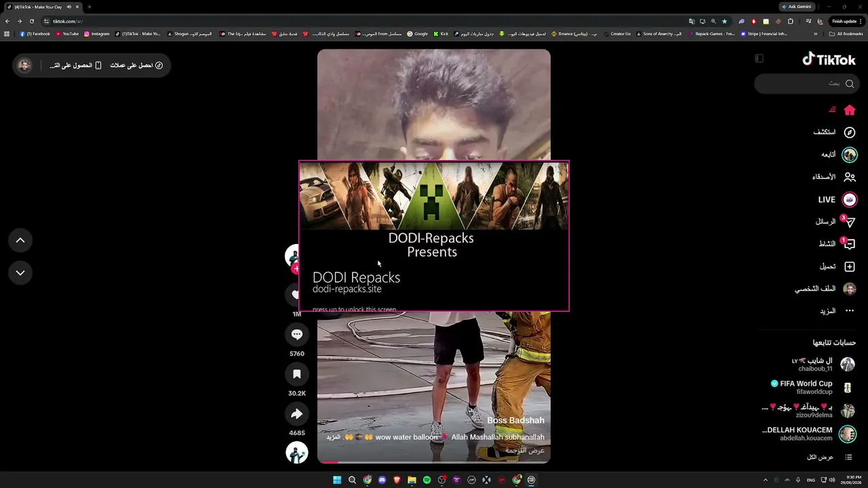Go back in browser history
Image resolution: width=868 pixels, height=488 pixels.
tap(7, 21)
